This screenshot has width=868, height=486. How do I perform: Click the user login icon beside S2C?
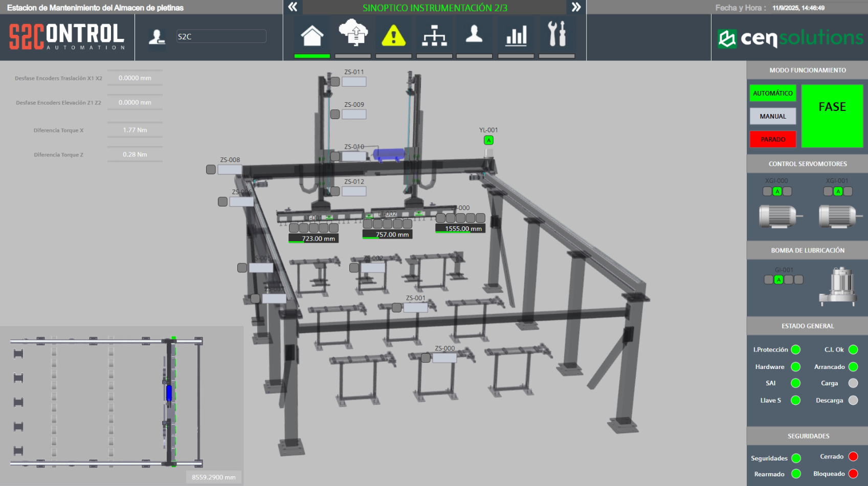point(157,37)
